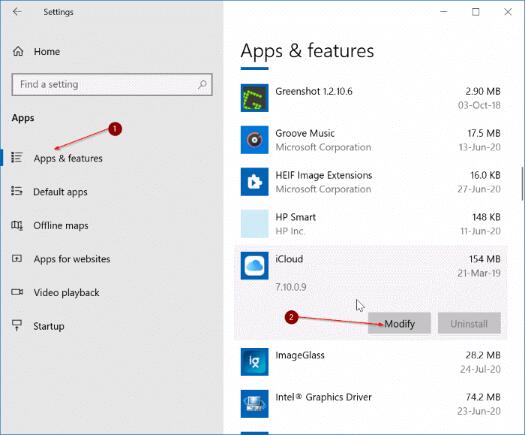Select HP Smart entry name
The width and height of the screenshot is (526, 435).
(x=296, y=217)
